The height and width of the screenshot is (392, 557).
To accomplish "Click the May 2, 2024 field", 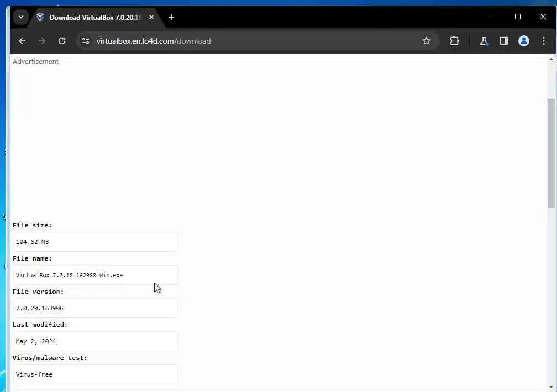I will [x=95, y=341].
